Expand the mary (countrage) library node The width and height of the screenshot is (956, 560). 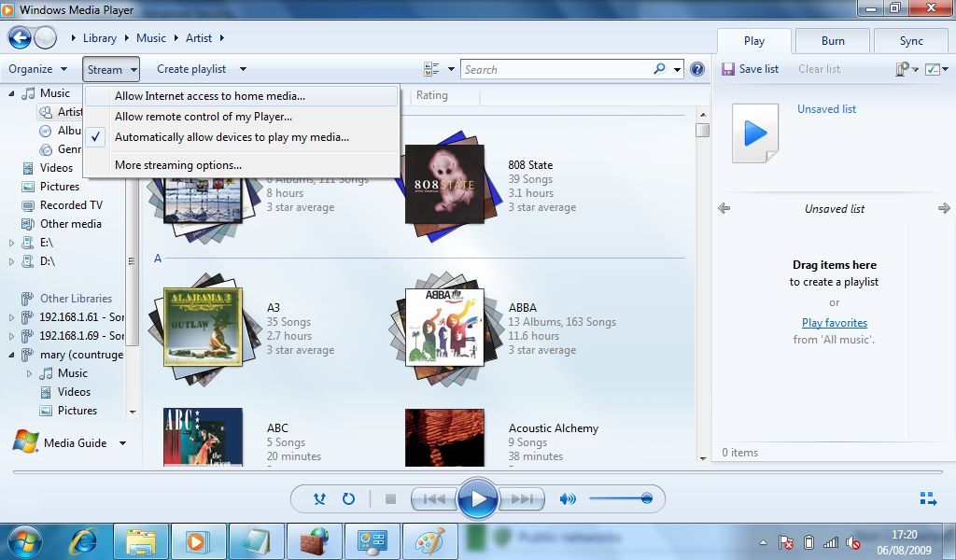pos(9,355)
